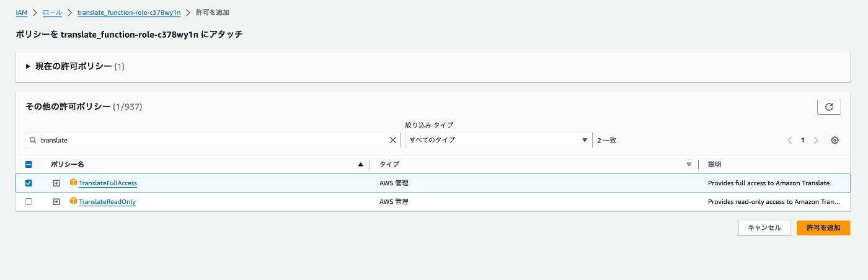Open the すべてのタイプ filter dropdown
868x280 pixels.
point(498,140)
